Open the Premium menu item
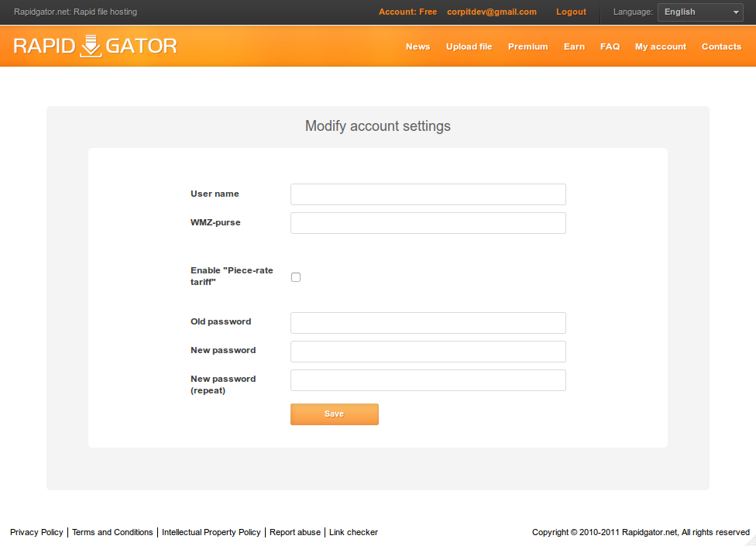Image resolution: width=756 pixels, height=546 pixels. pos(527,46)
